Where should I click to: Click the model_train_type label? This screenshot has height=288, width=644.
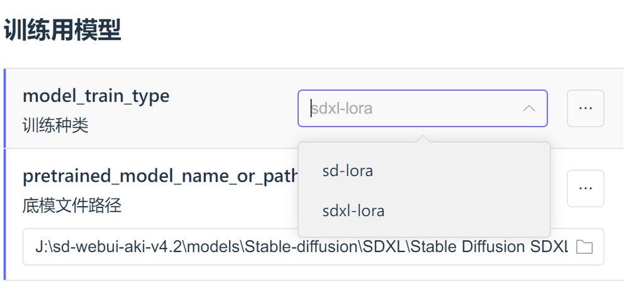pos(96,96)
